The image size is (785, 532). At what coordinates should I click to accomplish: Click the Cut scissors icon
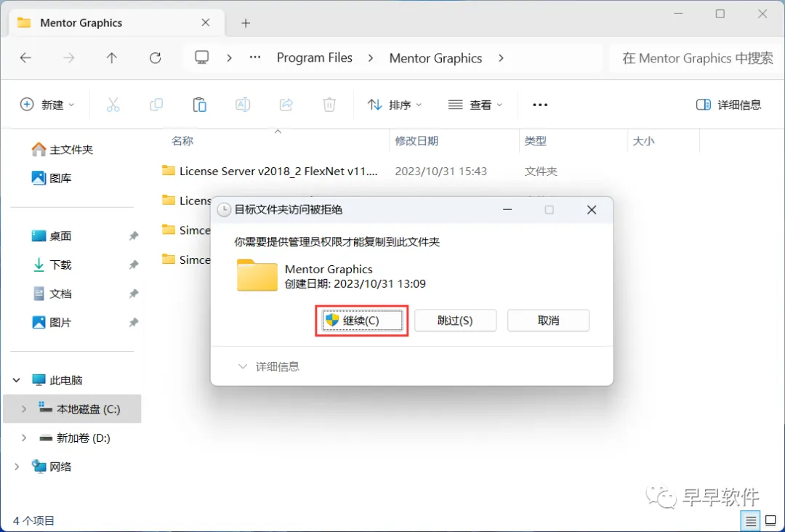point(113,105)
